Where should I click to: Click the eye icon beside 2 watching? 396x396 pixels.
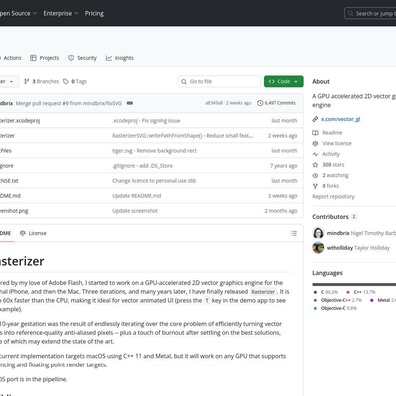coord(315,175)
